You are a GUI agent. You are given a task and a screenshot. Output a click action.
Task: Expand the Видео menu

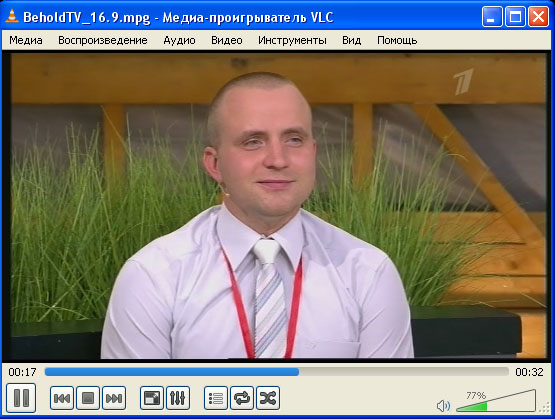point(227,40)
